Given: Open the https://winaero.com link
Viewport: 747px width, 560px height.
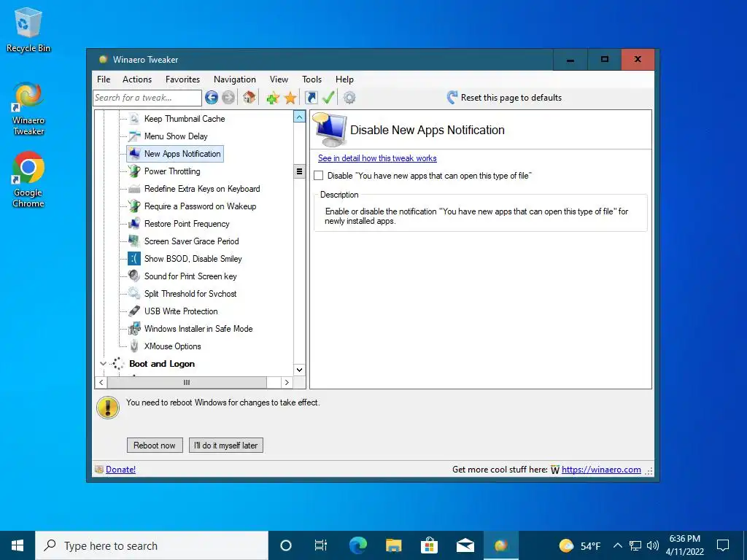Looking at the screenshot, I should [x=601, y=470].
